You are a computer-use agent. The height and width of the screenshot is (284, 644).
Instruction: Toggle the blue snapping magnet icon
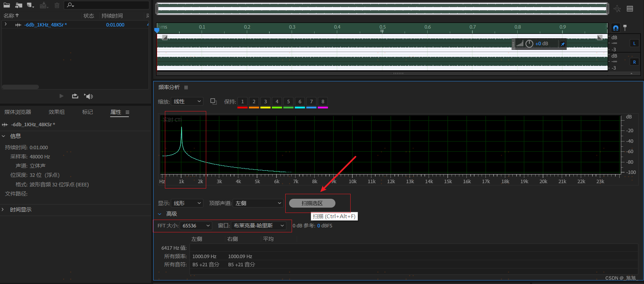point(616,28)
